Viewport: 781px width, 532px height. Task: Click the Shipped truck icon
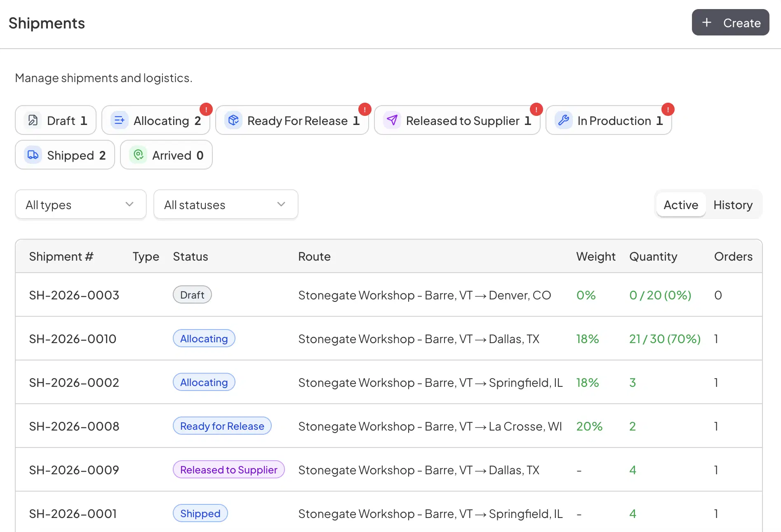pyautogui.click(x=33, y=155)
